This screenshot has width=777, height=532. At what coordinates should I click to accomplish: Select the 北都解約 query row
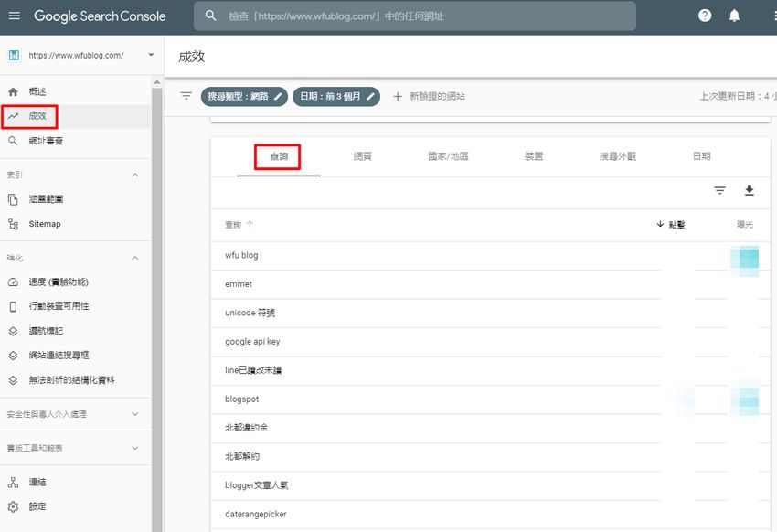pyautogui.click(x=491, y=457)
